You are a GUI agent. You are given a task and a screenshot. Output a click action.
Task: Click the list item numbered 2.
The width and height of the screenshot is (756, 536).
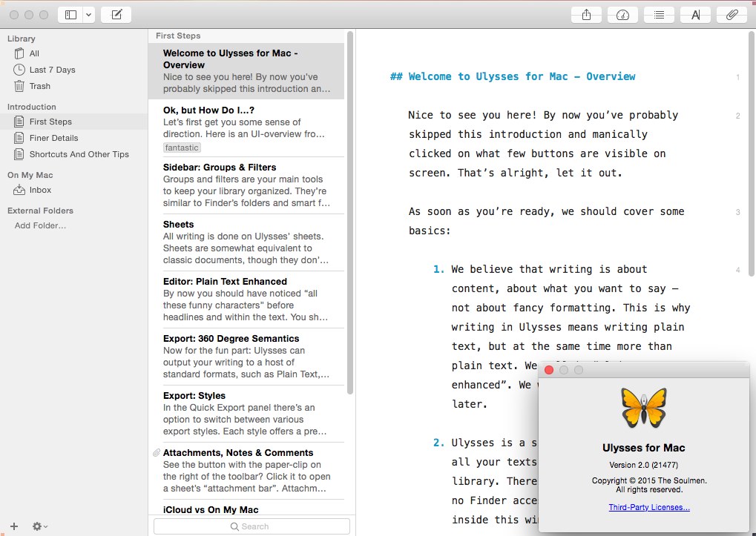point(485,481)
